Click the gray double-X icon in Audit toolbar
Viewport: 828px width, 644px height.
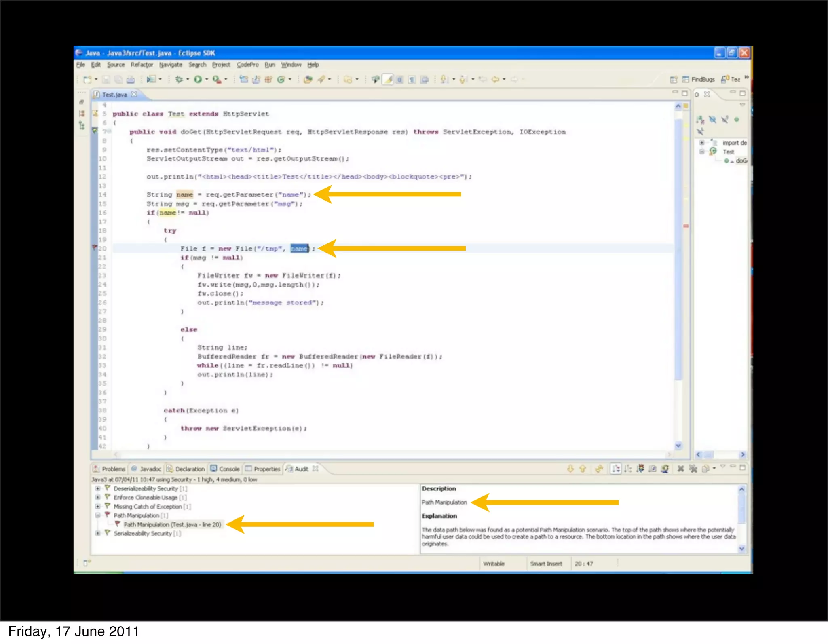(693, 469)
